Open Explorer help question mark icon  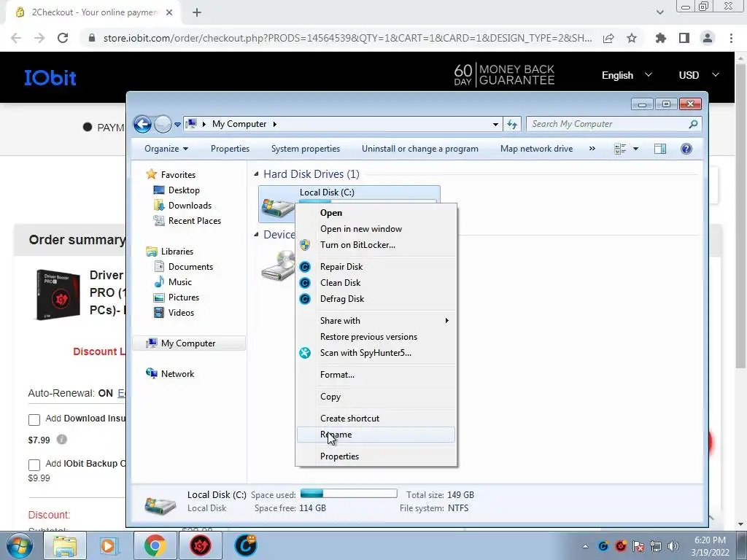click(686, 149)
